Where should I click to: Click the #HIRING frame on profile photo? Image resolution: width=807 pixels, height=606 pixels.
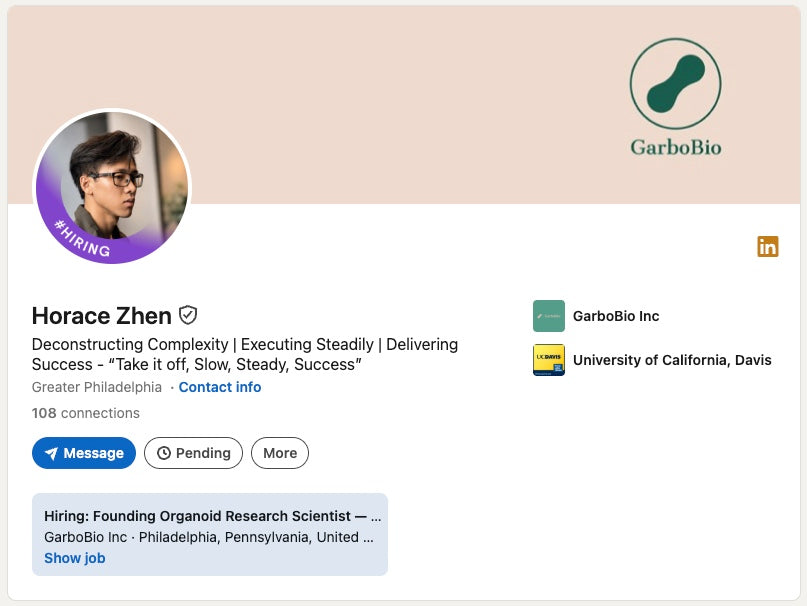click(82, 240)
